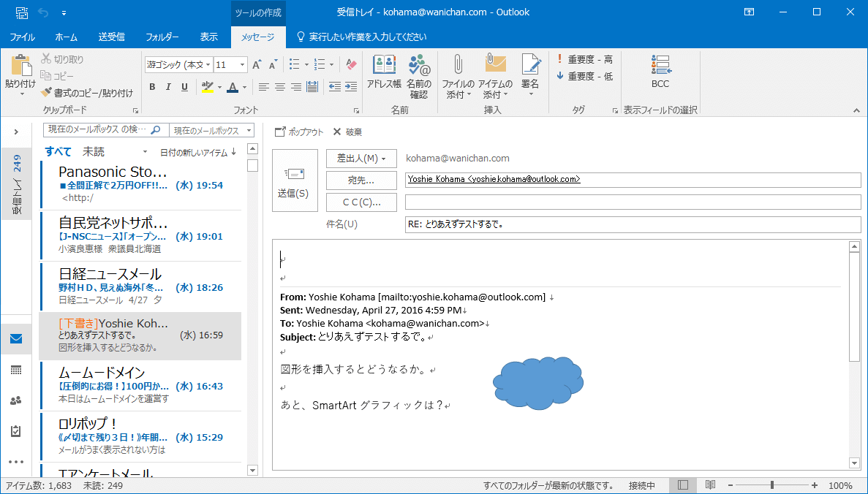Clear all formatting with the eraser icon
Image resolution: width=868 pixels, height=494 pixels.
351,65
